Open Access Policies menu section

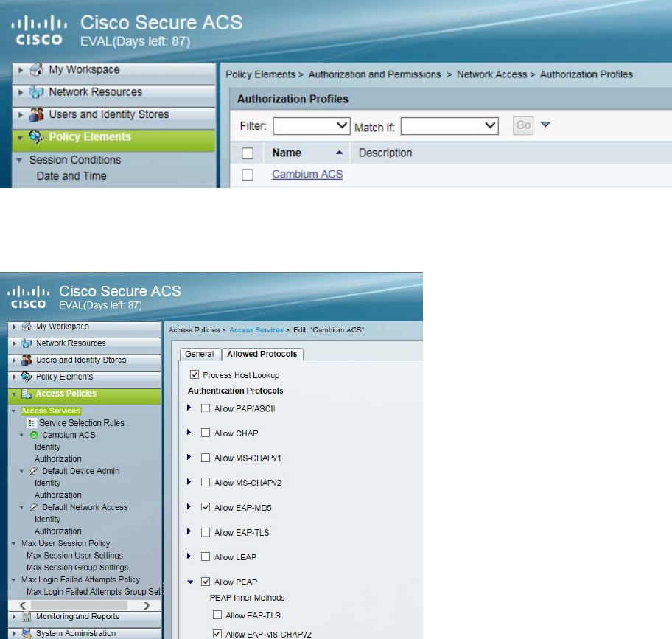[85, 397]
